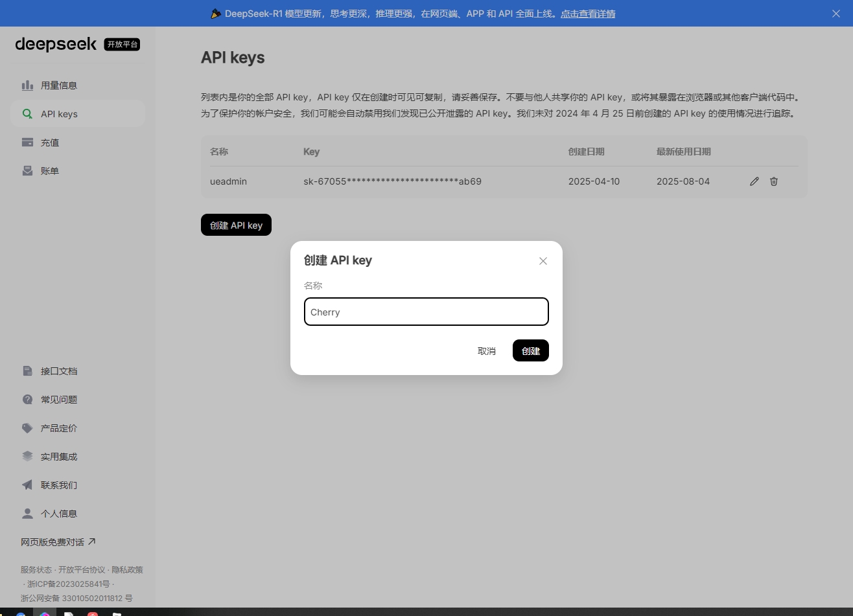The width and height of the screenshot is (853, 616).
Task: Open 常见问题 from the sidebar
Action: pos(78,400)
